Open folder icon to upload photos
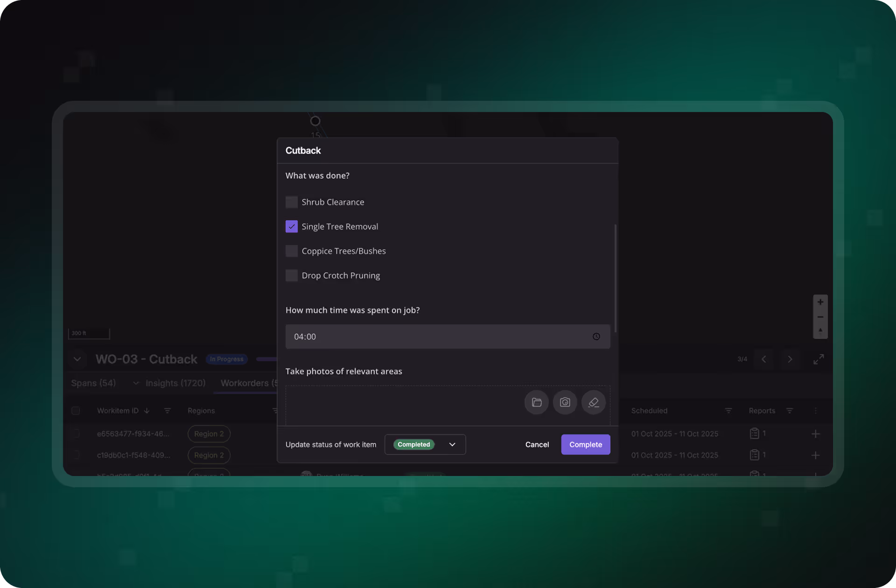The height and width of the screenshot is (588, 896). [x=536, y=402]
